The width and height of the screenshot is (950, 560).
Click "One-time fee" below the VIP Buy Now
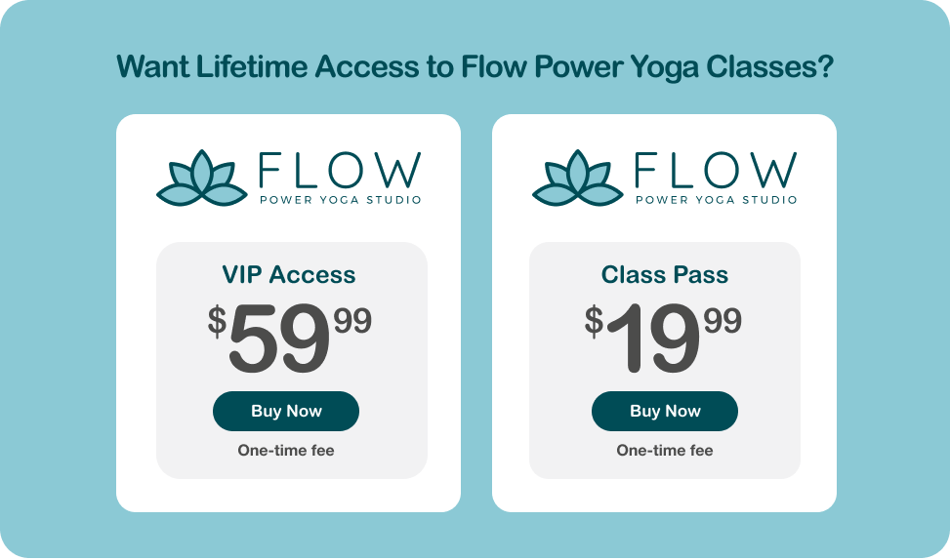click(x=286, y=451)
